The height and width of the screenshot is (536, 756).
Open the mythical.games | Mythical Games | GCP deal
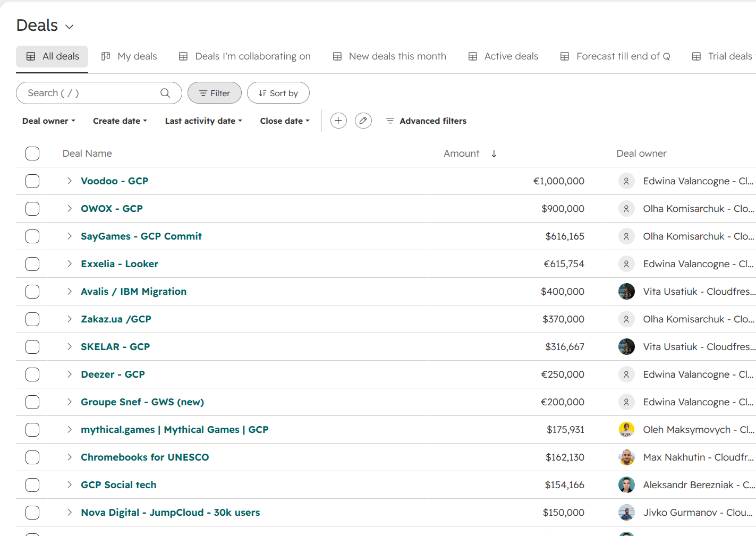tap(175, 430)
